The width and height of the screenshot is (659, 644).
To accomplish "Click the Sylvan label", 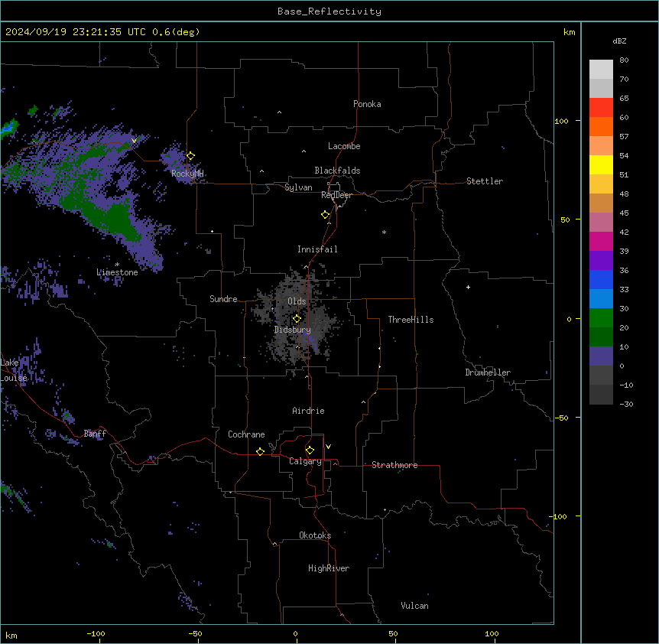I will tap(298, 187).
